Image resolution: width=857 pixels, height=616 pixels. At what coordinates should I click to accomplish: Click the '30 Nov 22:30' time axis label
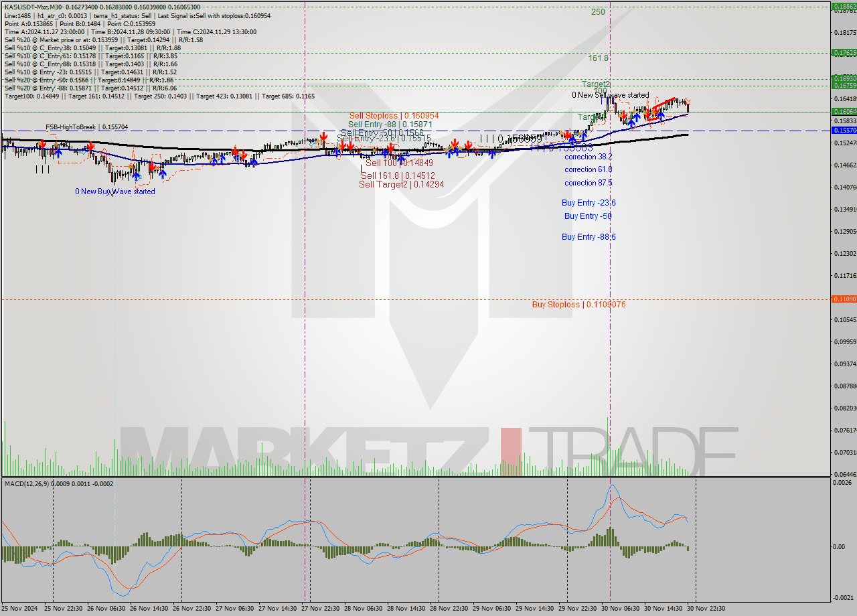[x=707, y=608]
